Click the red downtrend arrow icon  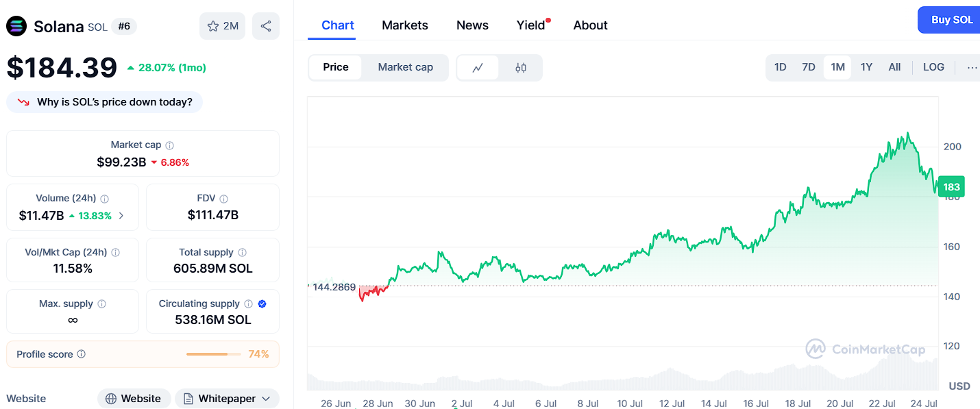(23, 102)
